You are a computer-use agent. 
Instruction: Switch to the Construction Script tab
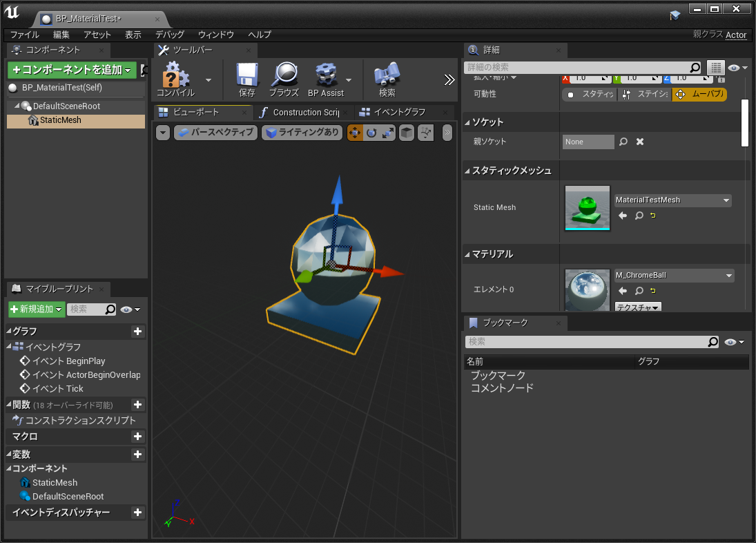point(304,113)
